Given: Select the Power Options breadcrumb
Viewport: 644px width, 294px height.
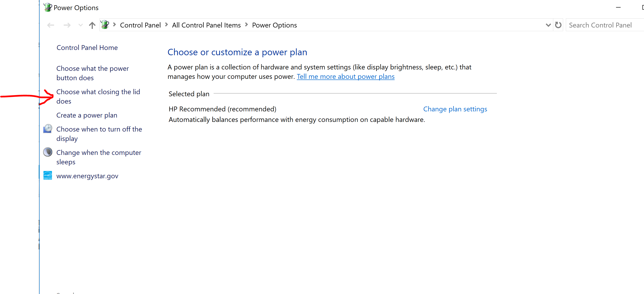Looking at the screenshot, I should [x=274, y=25].
